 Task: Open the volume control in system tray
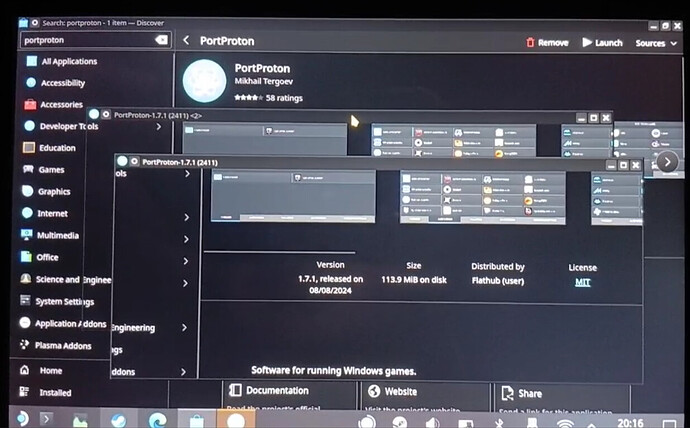point(432,422)
